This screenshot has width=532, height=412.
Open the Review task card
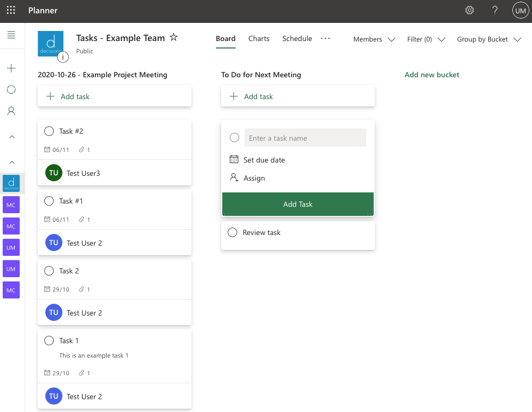(298, 236)
